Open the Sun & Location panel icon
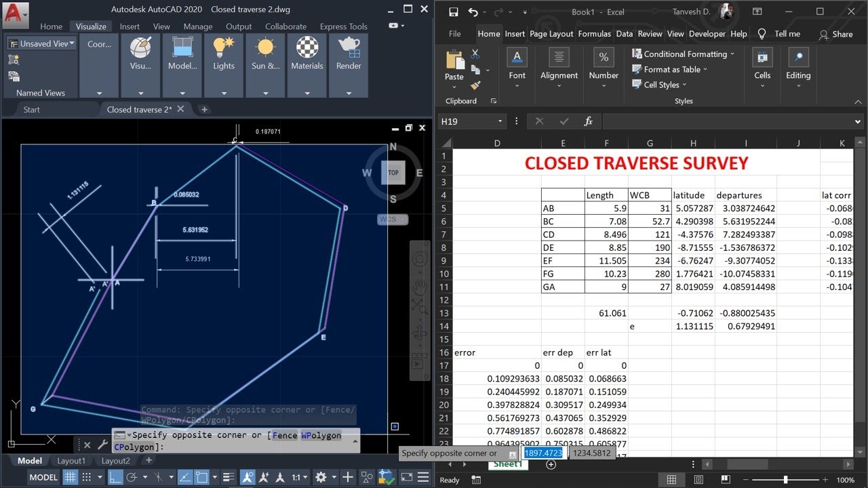This screenshot has height=488, width=868. pos(265,47)
